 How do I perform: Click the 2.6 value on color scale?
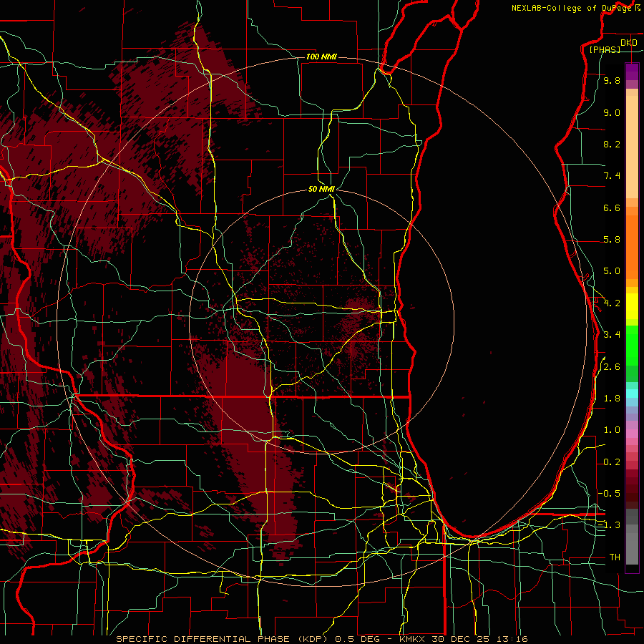click(x=612, y=366)
